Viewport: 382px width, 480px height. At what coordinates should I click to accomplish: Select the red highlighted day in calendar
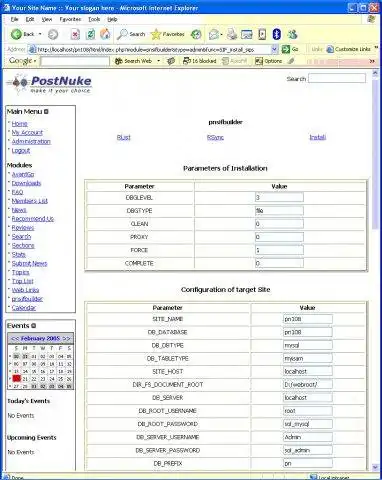coord(17,379)
